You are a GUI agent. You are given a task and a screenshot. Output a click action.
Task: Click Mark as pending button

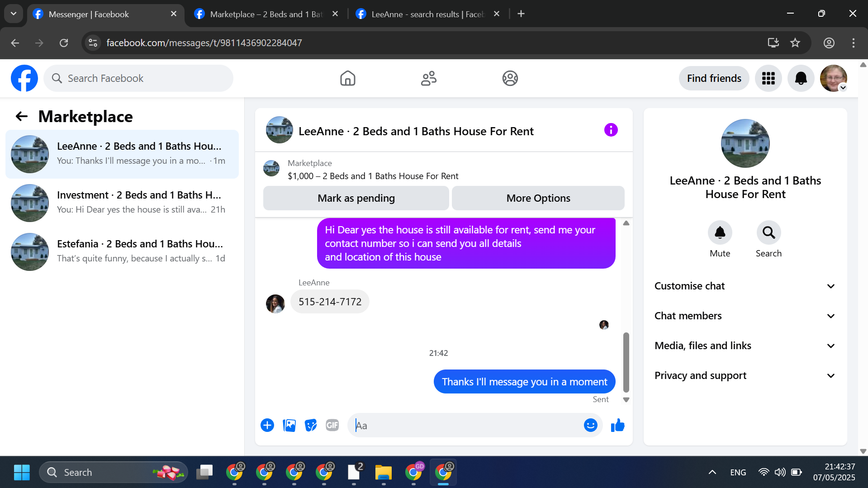356,198
